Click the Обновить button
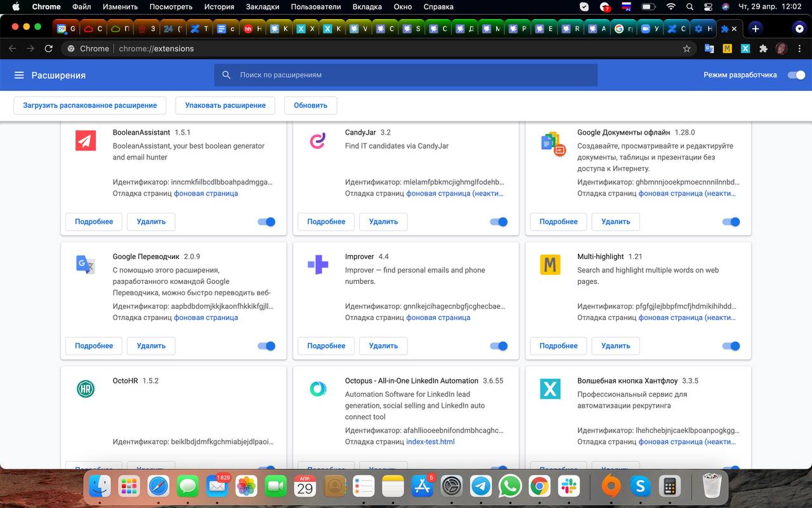Viewport: 812px width, 508px height. [311, 105]
